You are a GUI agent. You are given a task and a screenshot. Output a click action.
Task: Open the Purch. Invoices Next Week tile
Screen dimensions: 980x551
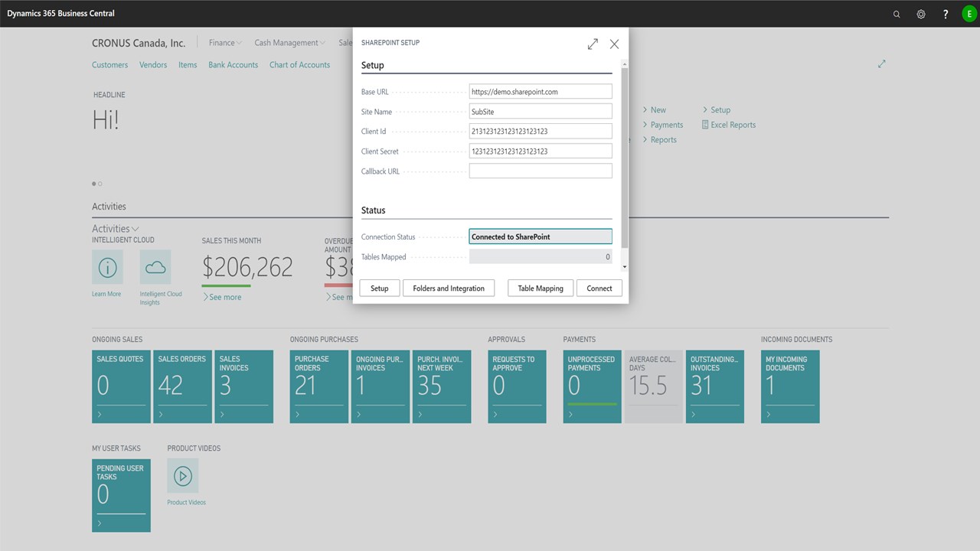(442, 386)
